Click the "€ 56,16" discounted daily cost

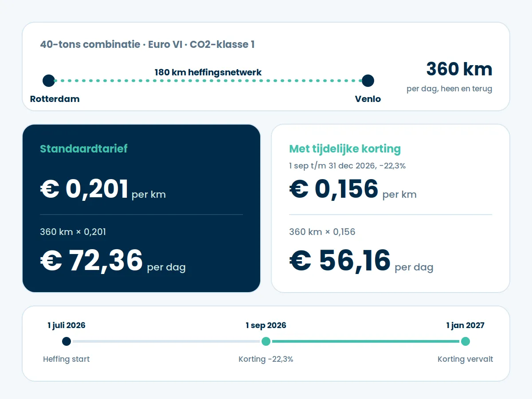coord(340,260)
